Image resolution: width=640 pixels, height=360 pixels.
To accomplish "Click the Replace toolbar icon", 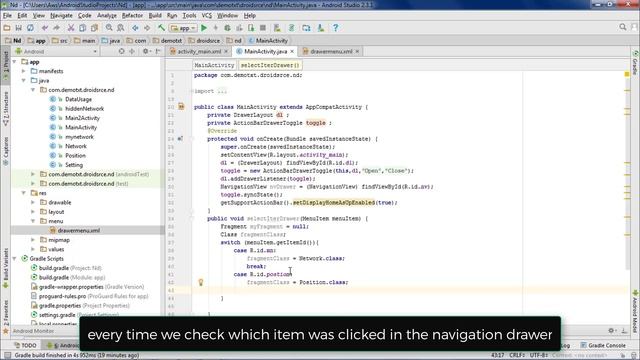I will pyautogui.click(x=121, y=28).
